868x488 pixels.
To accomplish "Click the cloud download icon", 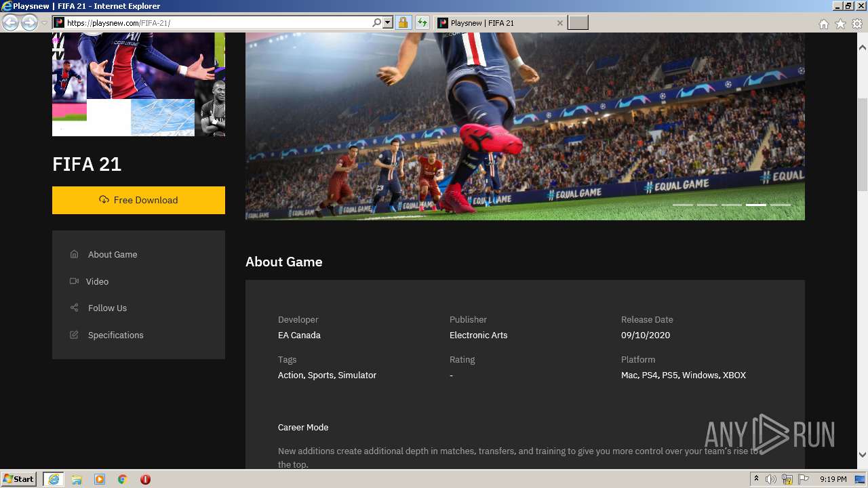I will pos(104,200).
